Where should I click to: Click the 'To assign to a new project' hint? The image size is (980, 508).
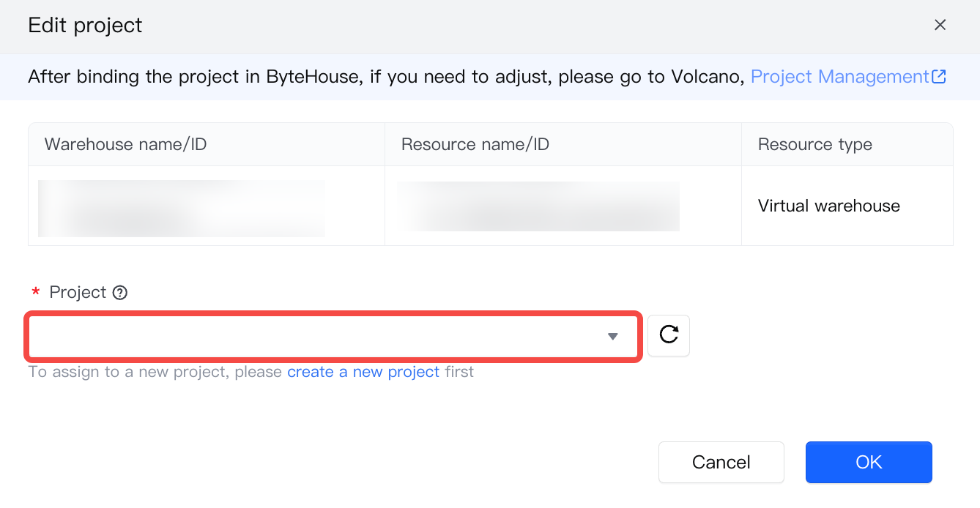click(155, 372)
